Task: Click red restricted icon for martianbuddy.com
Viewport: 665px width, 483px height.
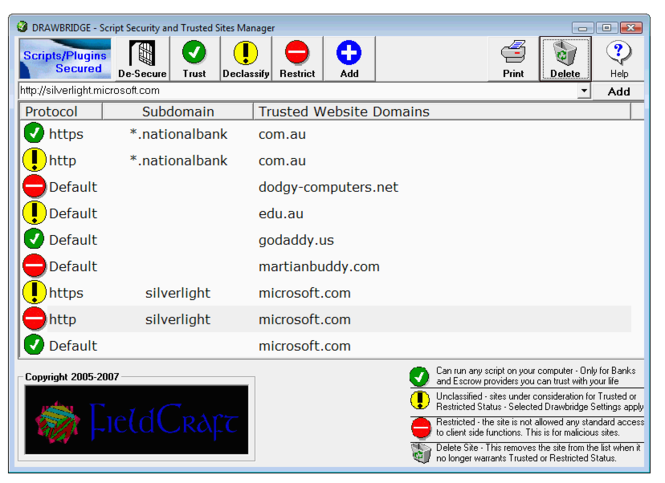Action: pyautogui.click(x=34, y=266)
